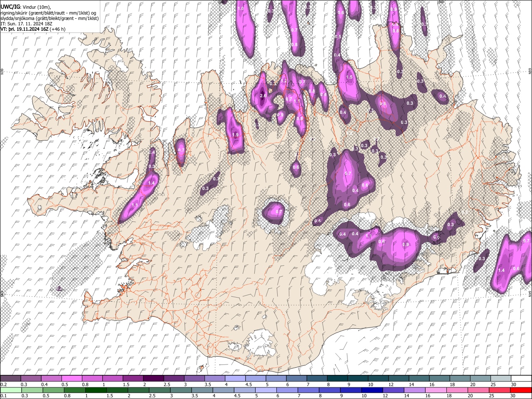
Task: Click the 1.0 value label at map top
Action: coord(241,8)
